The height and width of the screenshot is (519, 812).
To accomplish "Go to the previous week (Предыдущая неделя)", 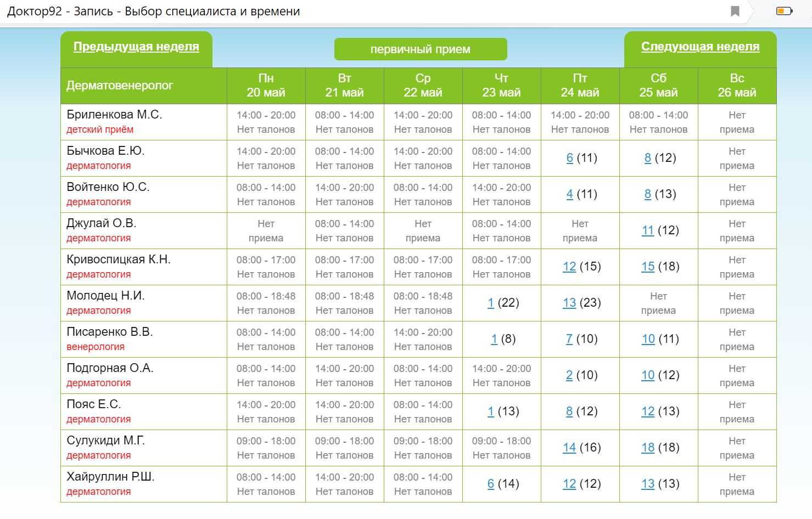I will (136, 47).
